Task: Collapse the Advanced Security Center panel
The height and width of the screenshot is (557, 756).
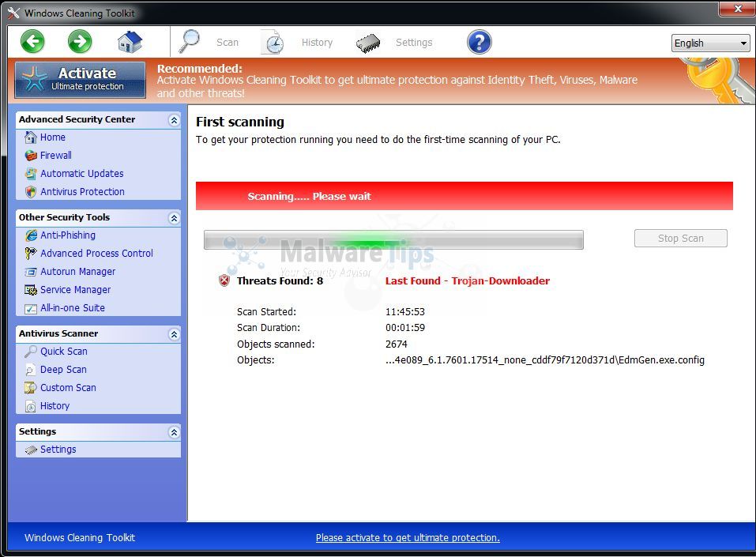Action: click(174, 120)
